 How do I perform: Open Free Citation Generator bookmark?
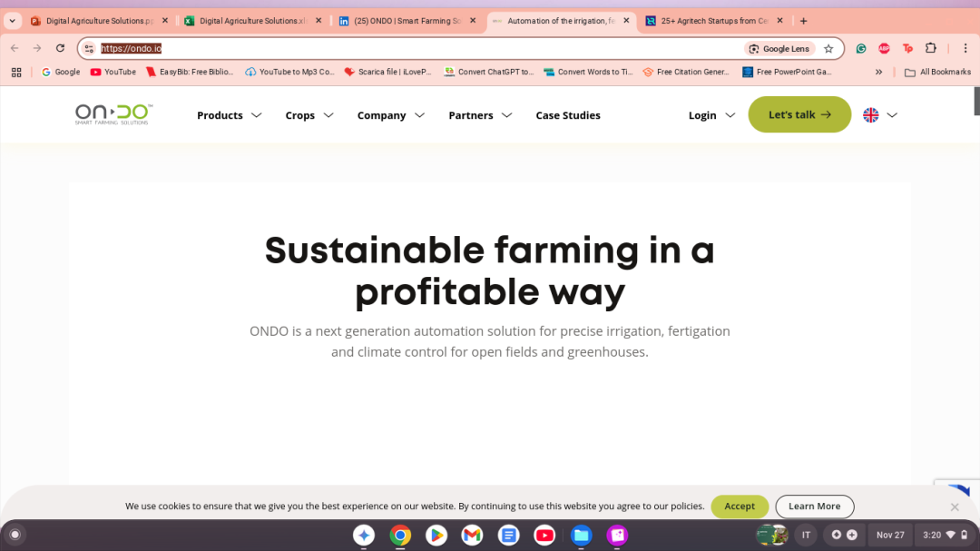coord(686,72)
